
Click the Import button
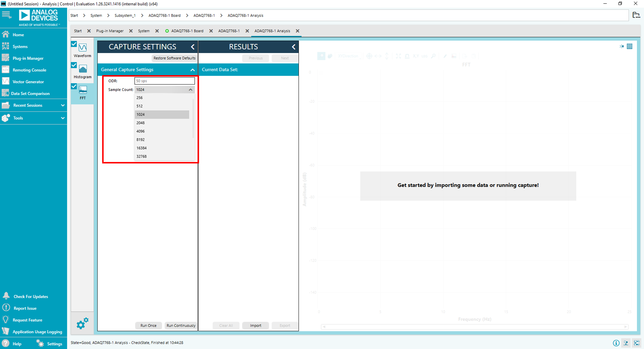255,325
